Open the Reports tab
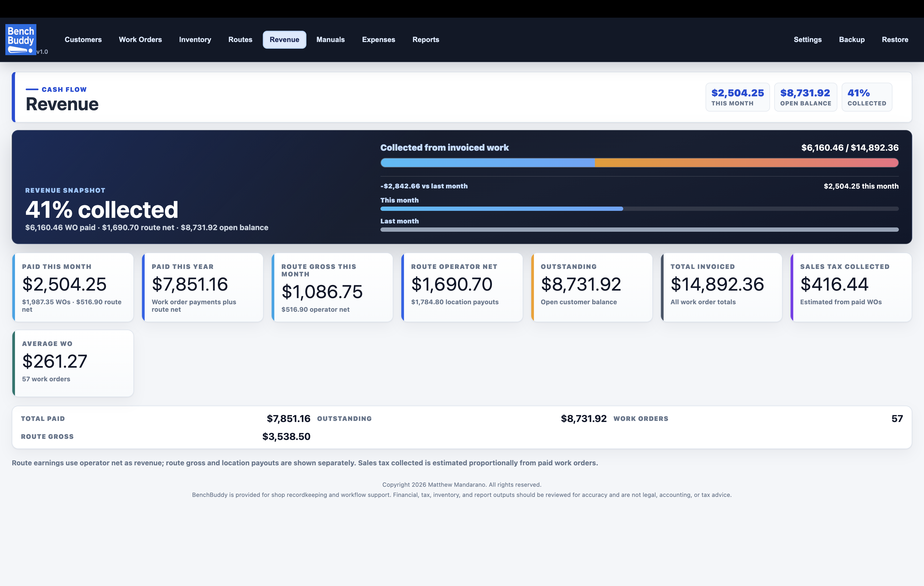This screenshot has width=924, height=586. 426,40
